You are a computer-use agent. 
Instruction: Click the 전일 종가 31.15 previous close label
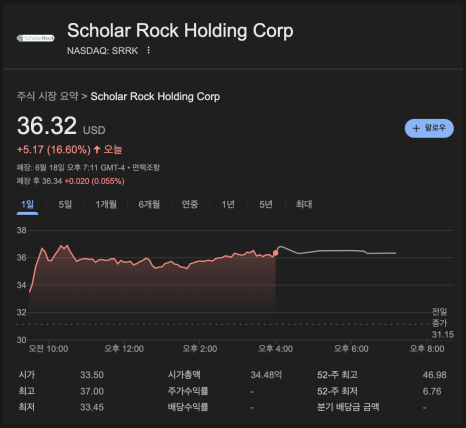(442, 323)
